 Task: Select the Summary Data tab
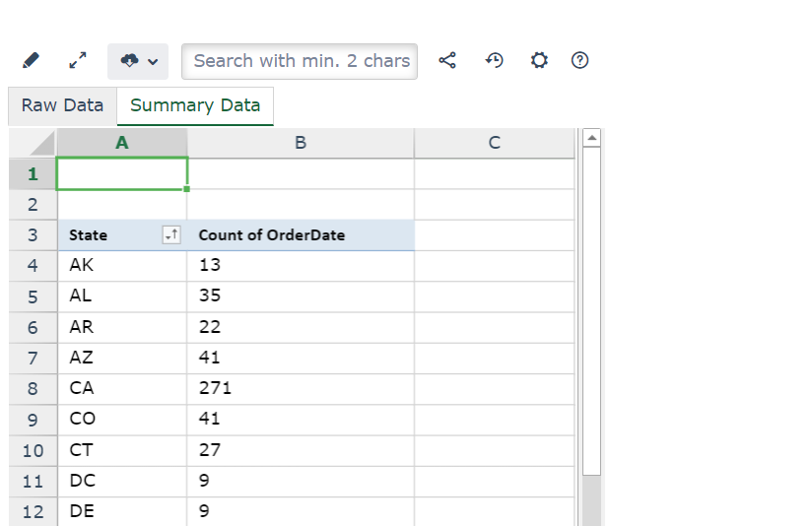click(195, 105)
